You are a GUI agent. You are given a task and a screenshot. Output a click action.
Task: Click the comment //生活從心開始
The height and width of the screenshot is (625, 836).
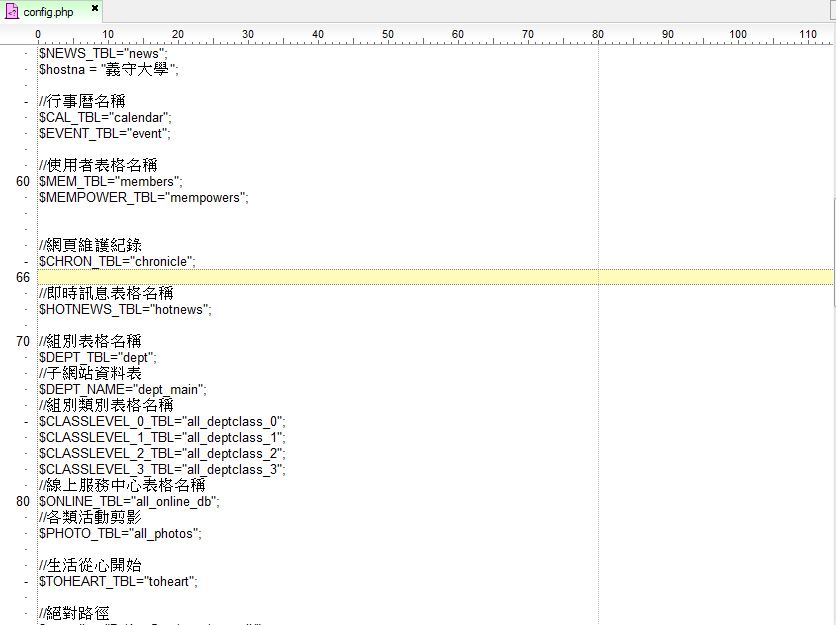click(x=90, y=565)
